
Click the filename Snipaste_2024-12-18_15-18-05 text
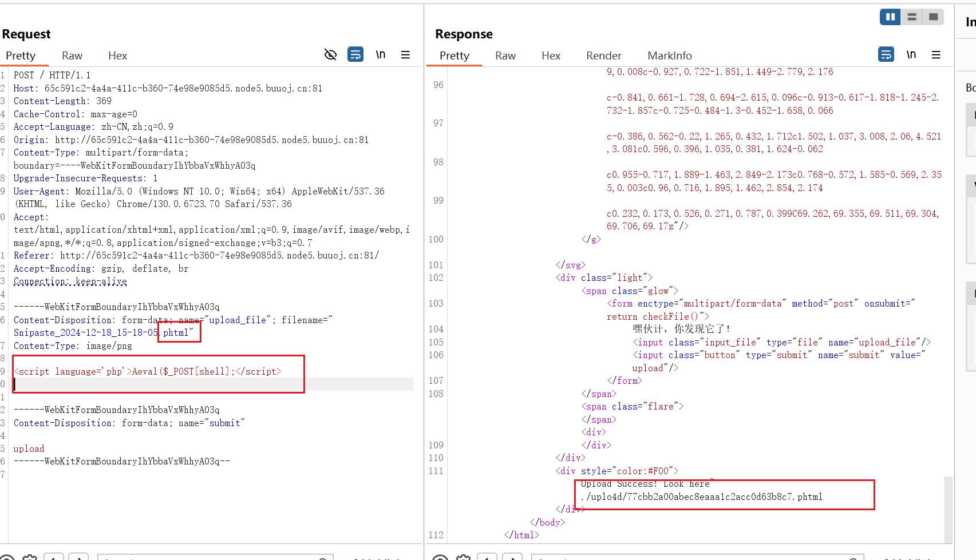(x=86, y=333)
